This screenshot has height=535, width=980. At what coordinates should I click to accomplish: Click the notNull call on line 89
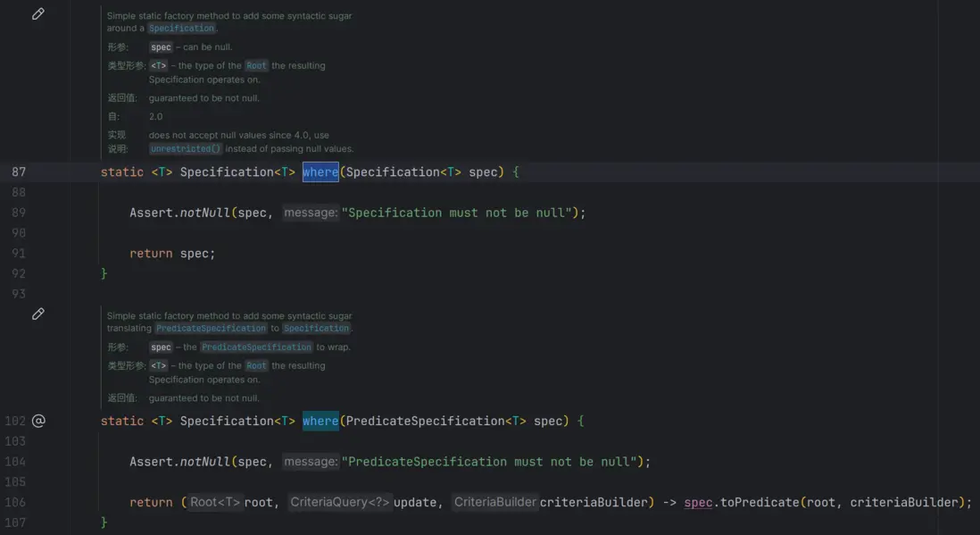coord(205,213)
